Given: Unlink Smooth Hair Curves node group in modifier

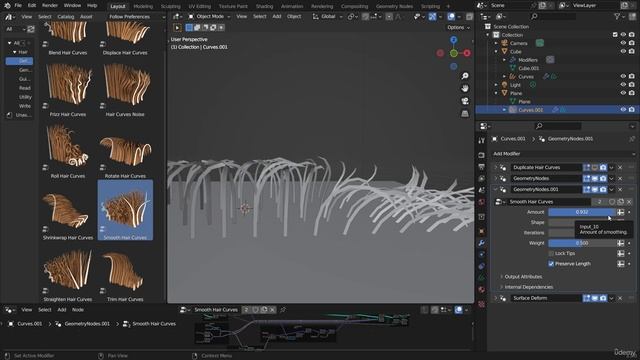Looking at the screenshot, I should [629, 202].
